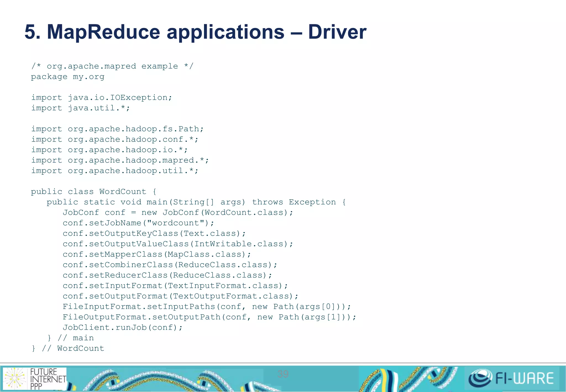Viewport: 566px width, 392px height.
Task: Click the conf.setCombinerClass(ReduceClass.class) line
Action: (x=170, y=265)
